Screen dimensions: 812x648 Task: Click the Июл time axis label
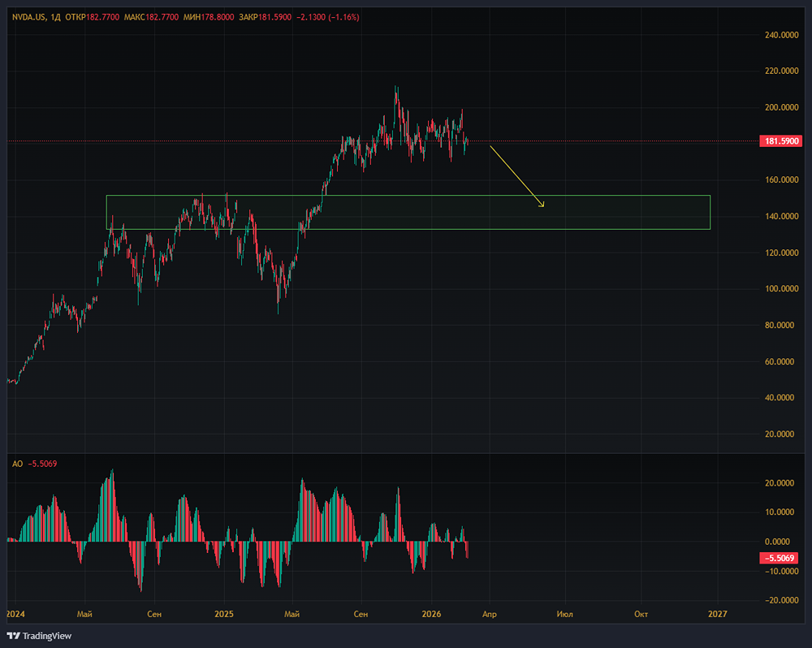[x=564, y=614]
